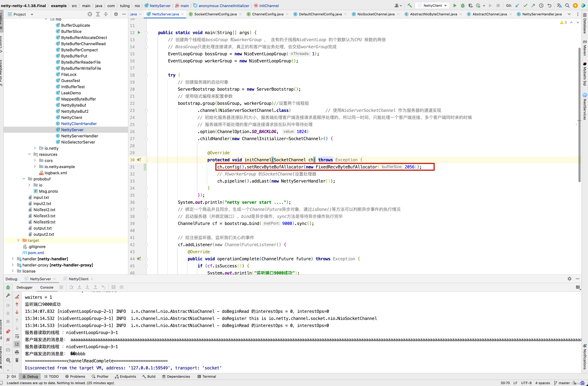The width and height of the screenshot is (588, 386).
Task: Open TODO tool window
Action: pyautogui.click(x=51, y=376)
